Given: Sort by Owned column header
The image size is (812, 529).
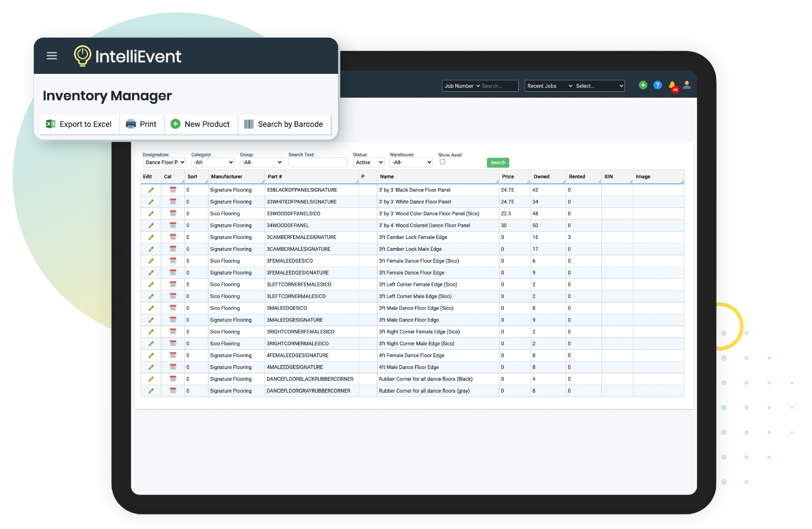Looking at the screenshot, I should pyautogui.click(x=548, y=176).
